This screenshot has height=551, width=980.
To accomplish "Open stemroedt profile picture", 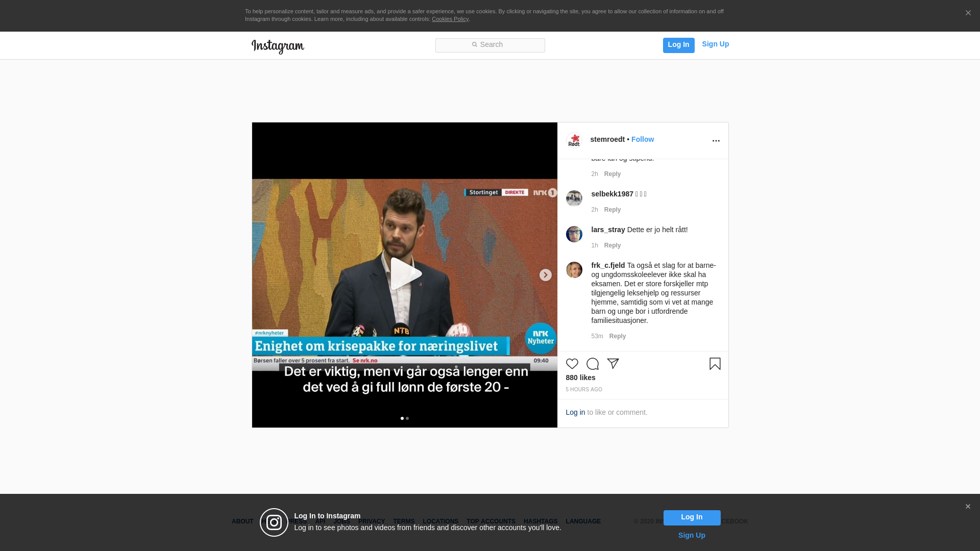I will coord(574,140).
